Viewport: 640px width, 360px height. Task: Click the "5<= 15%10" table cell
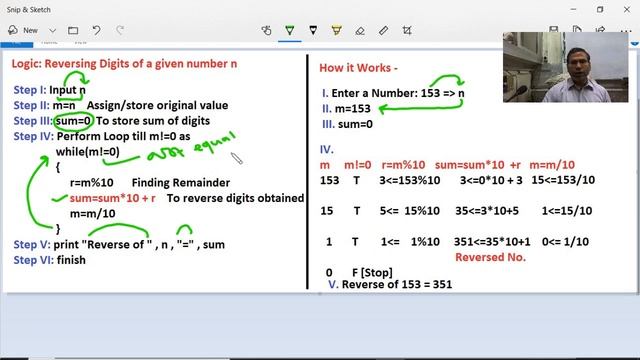click(409, 211)
